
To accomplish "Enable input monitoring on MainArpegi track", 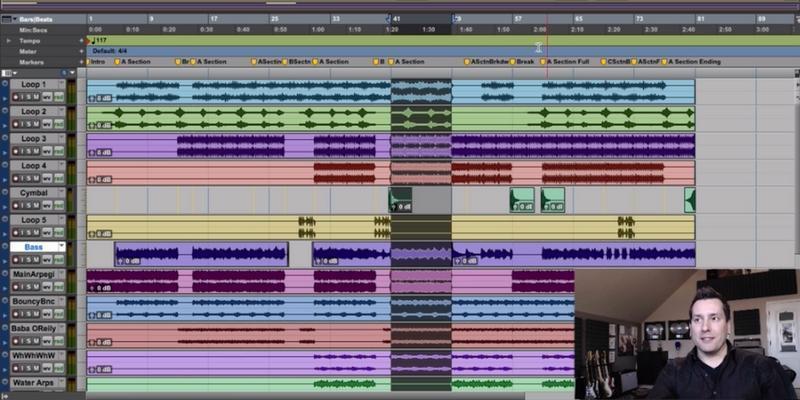I will pyautogui.click(x=23, y=287).
